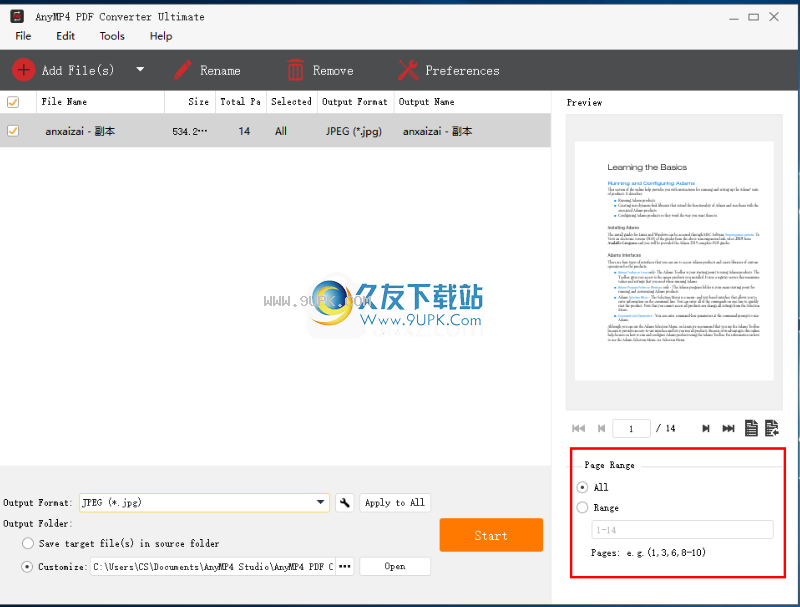Click the Size column header

click(190, 102)
